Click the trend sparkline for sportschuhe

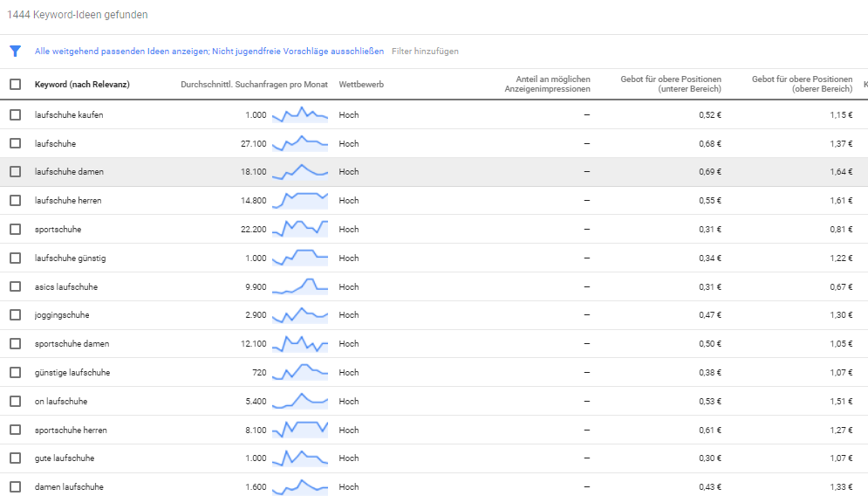coord(299,229)
